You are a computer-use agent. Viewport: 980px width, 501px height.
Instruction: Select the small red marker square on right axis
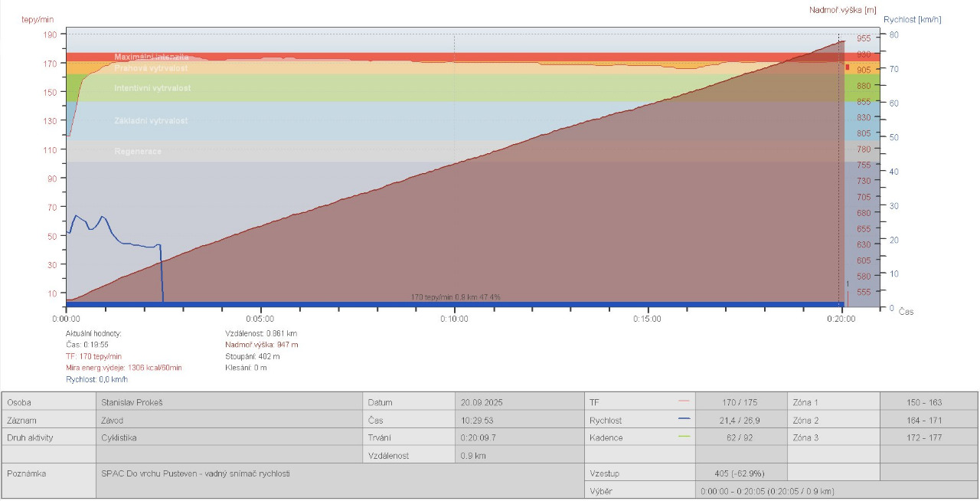point(848,67)
